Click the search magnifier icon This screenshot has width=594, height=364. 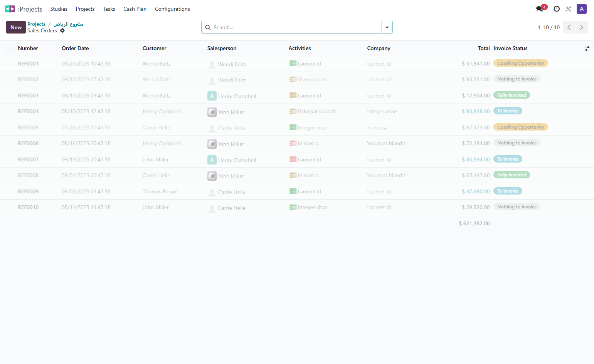[208, 27]
